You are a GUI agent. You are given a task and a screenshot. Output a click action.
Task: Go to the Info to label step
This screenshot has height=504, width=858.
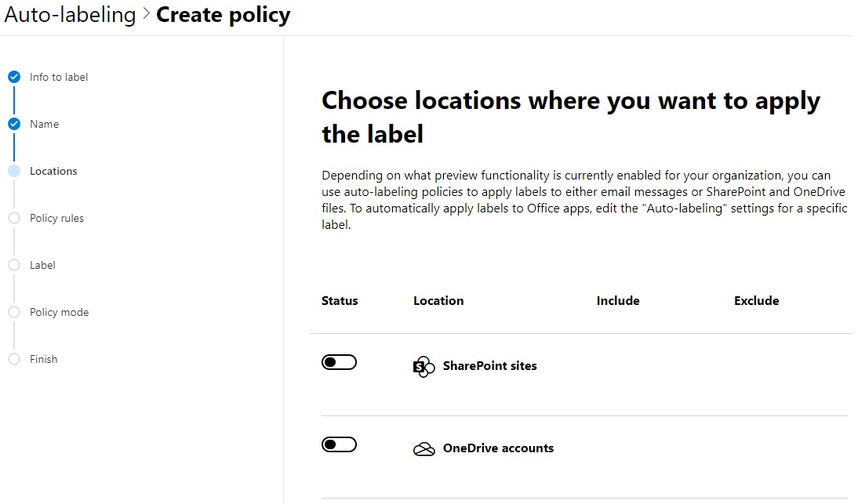[x=59, y=77]
